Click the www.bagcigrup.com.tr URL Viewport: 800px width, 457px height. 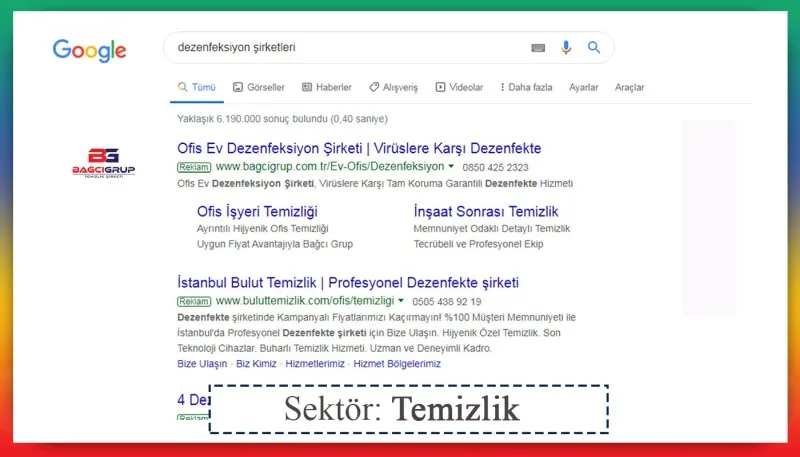[x=330, y=167]
